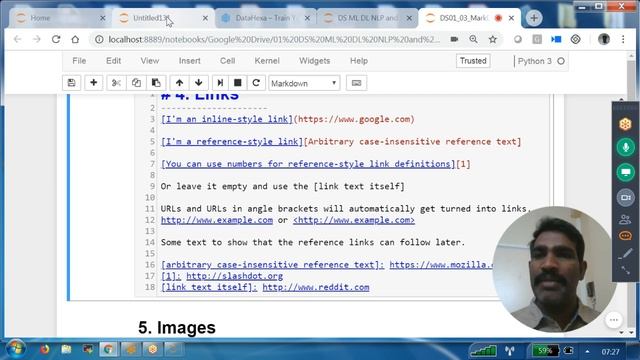Copy selected cells icon

136,83
